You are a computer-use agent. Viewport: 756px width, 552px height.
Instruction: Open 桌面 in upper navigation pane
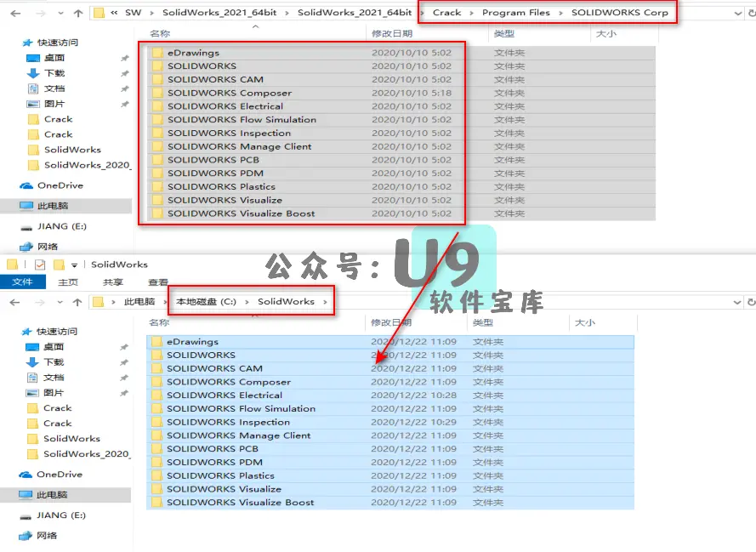tap(45, 58)
